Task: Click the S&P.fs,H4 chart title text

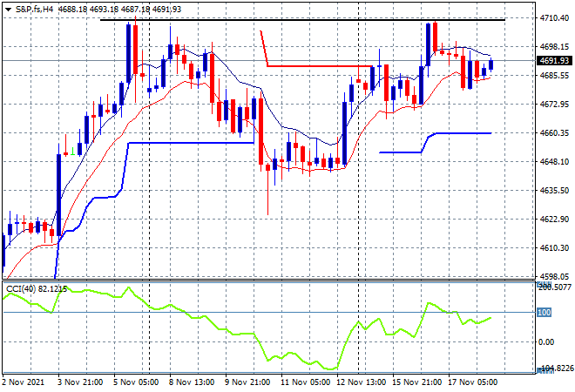Action: [35, 10]
